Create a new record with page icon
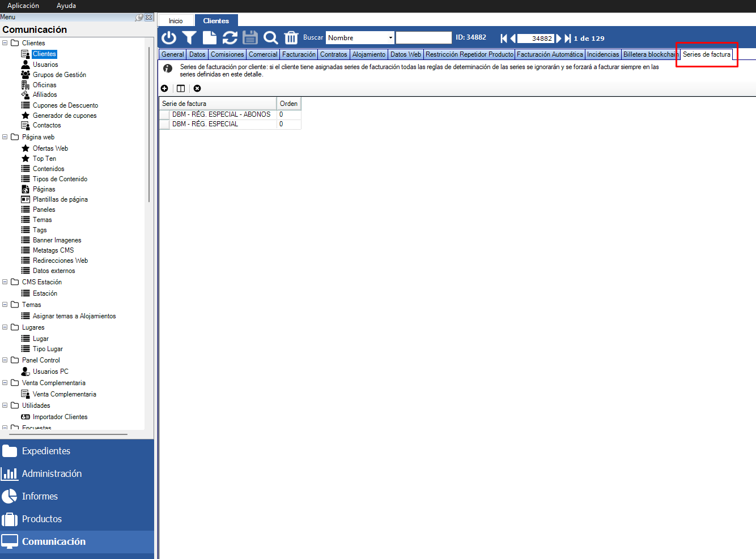Screen dimensions: 756x559 pyautogui.click(x=210, y=38)
